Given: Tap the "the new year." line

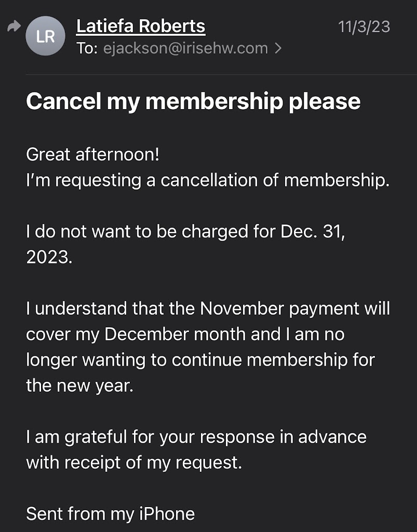Looking at the screenshot, I should tap(79, 385).
